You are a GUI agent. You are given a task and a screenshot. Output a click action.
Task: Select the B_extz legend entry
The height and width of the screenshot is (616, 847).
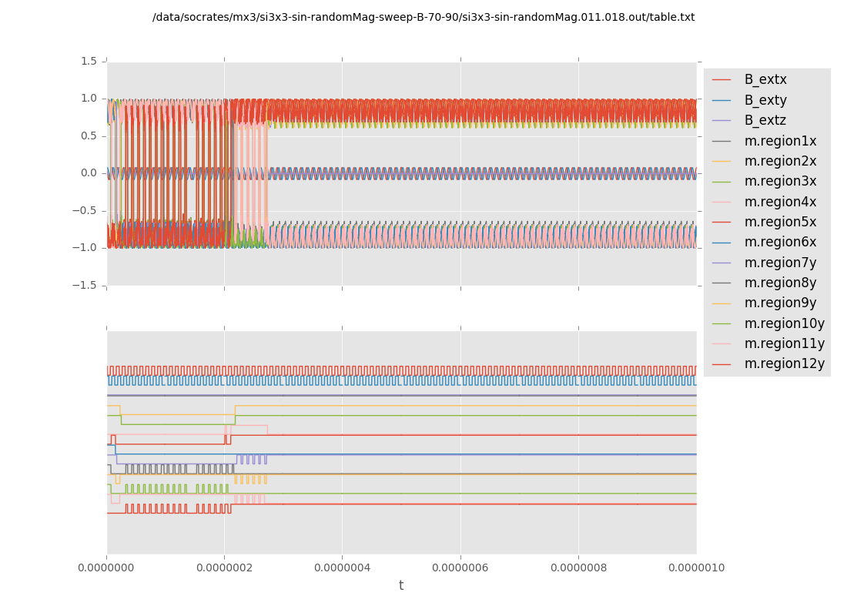point(765,121)
